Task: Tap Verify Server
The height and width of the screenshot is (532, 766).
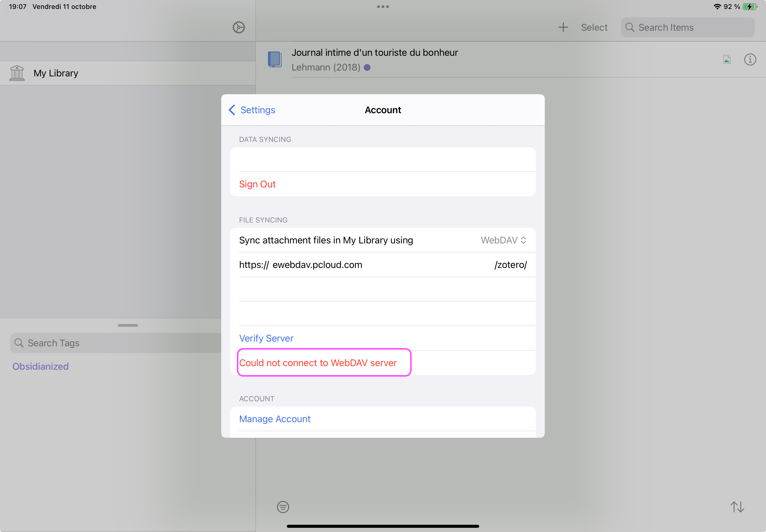Action: click(266, 338)
